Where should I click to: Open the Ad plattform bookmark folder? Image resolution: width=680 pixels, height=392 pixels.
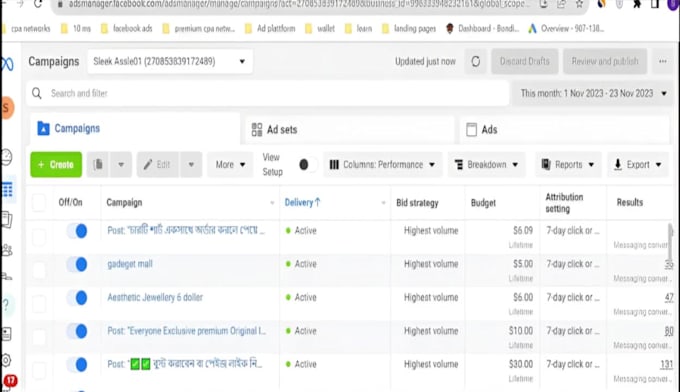pyautogui.click(x=270, y=29)
